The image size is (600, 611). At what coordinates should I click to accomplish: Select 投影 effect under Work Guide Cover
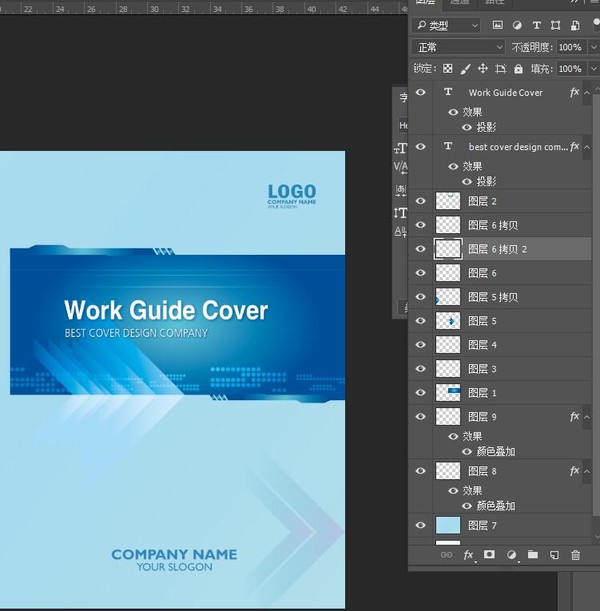pyautogui.click(x=486, y=127)
